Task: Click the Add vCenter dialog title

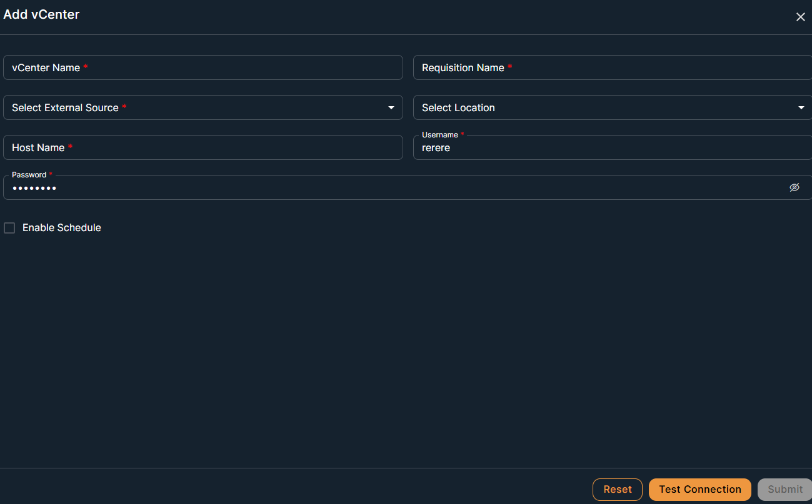Action: [x=41, y=14]
